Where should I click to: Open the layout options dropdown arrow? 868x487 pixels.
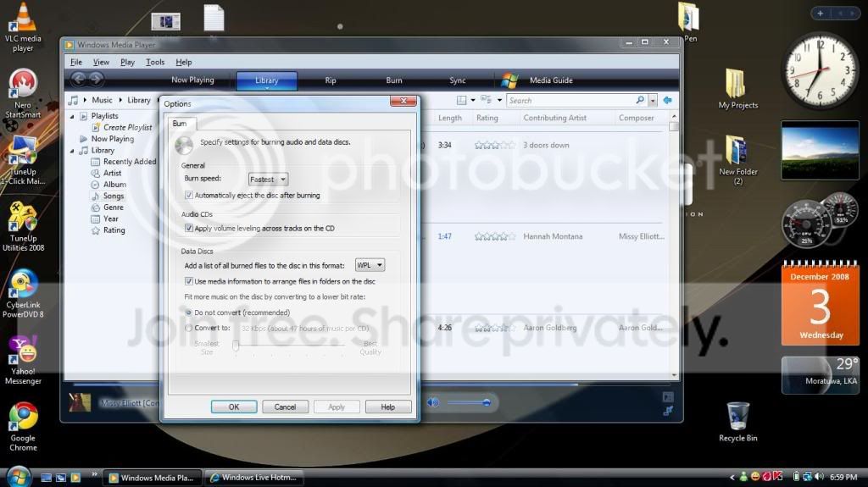pyautogui.click(x=473, y=100)
